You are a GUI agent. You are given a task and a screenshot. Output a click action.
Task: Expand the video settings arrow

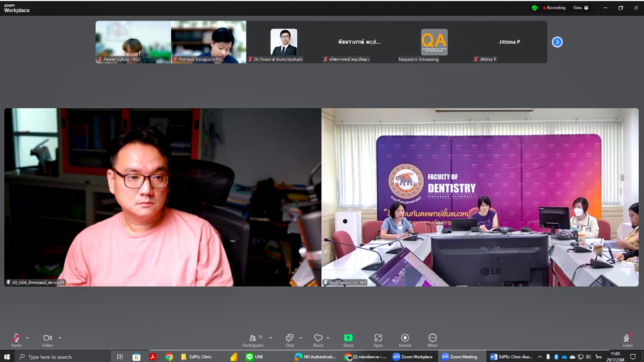pos(60,338)
